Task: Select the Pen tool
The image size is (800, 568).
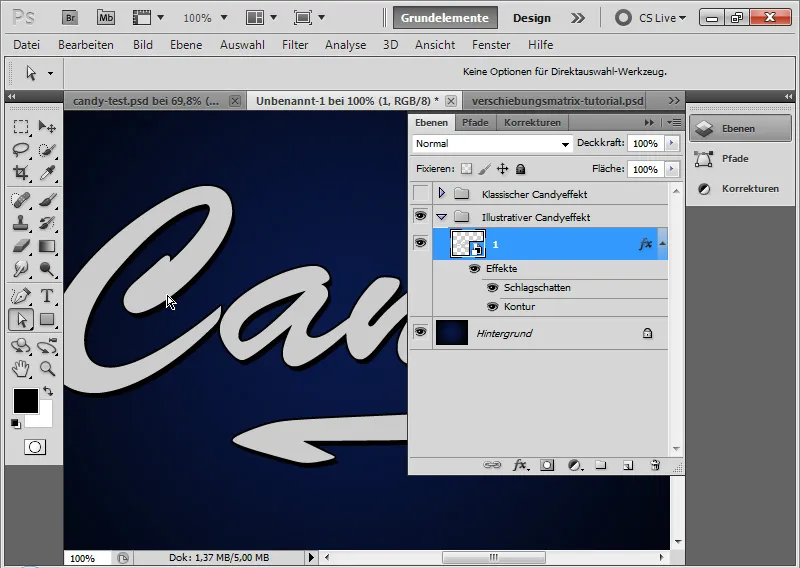Action: pos(21,296)
